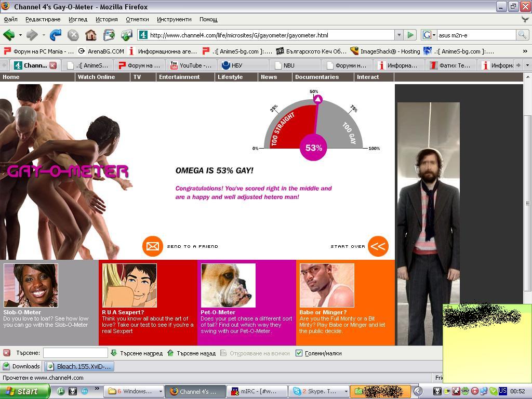Open the Downloads status bar item
Viewport: 532px width, 399px height.
click(21, 366)
